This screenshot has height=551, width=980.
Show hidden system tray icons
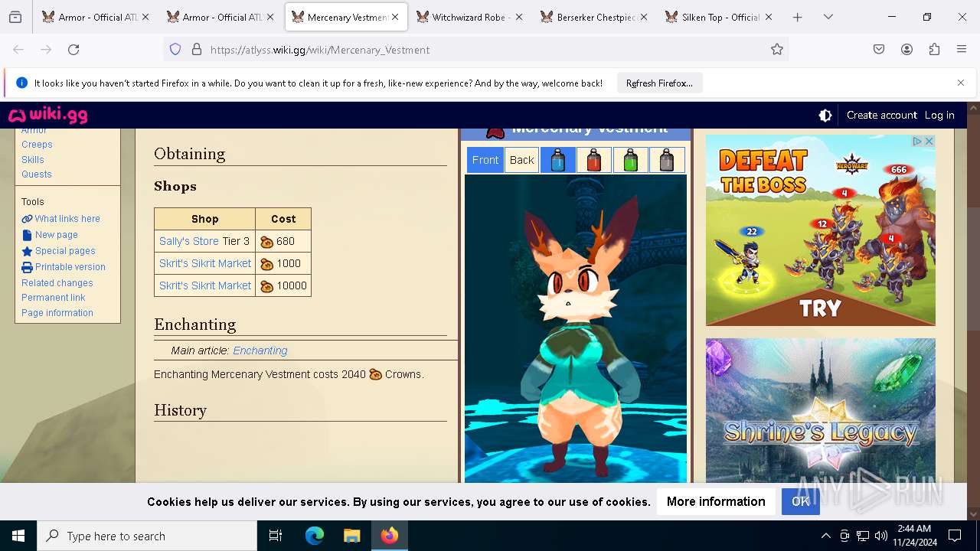[825, 536]
